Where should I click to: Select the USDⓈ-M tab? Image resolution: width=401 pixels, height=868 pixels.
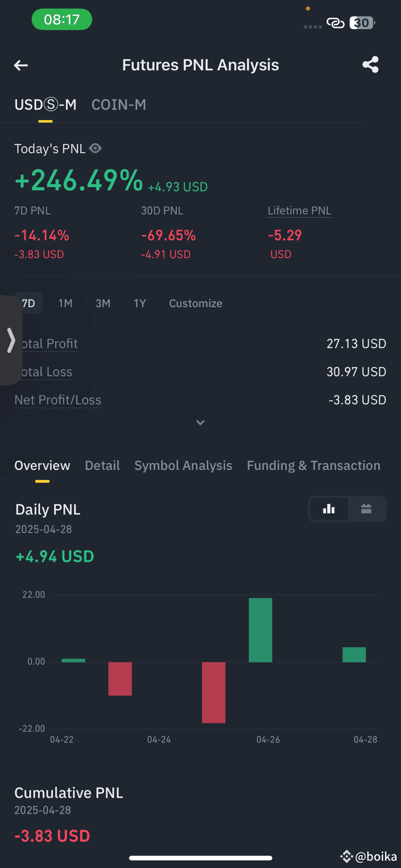[x=46, y=105]
